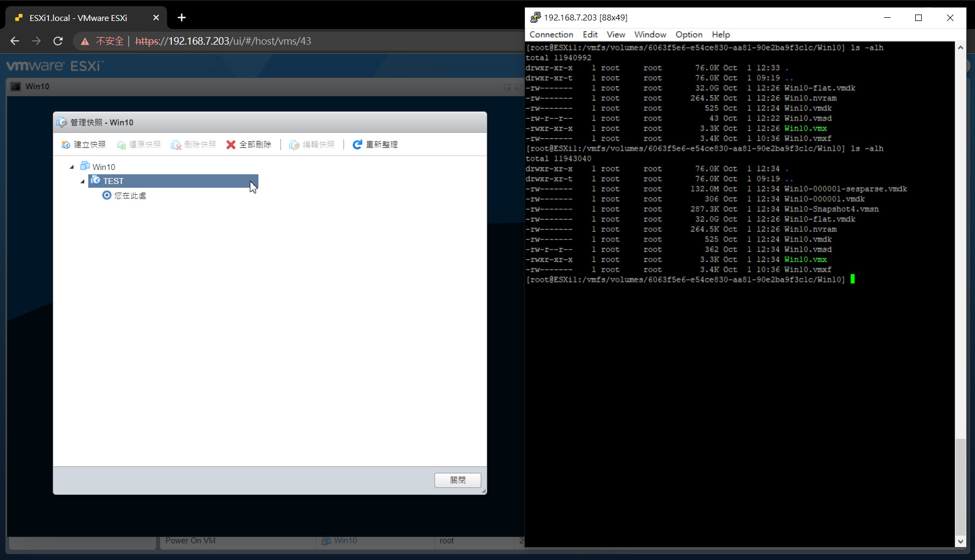Click the 刪除快照 (Delete snapshot) label
This screenshot has height=560, width=975.
click(x=200, y=145)
